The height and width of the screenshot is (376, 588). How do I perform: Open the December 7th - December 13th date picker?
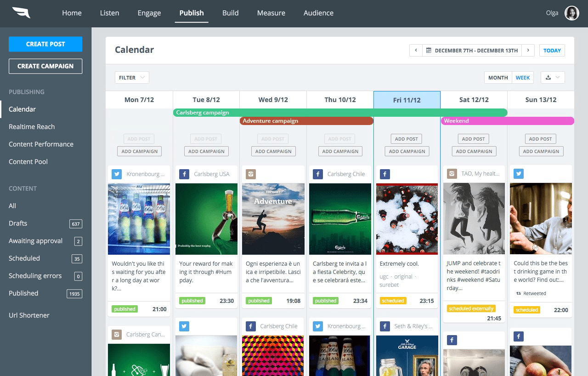472,51
